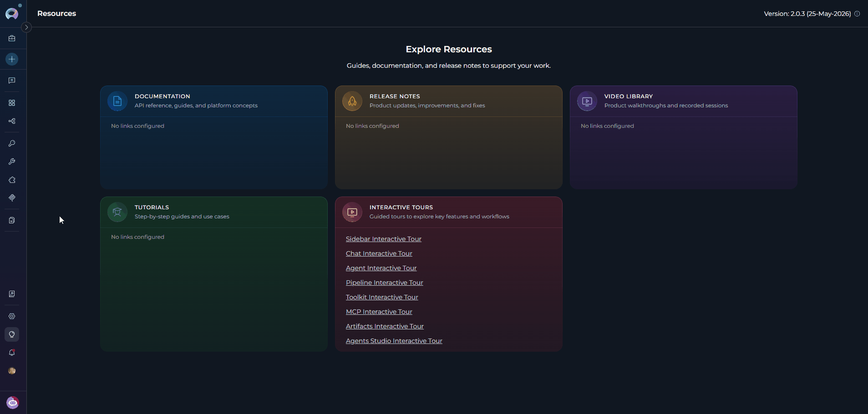868x414 pixels.
Task: Click "No links configured" in the Documentation card
Action: [x=137, y=126]
